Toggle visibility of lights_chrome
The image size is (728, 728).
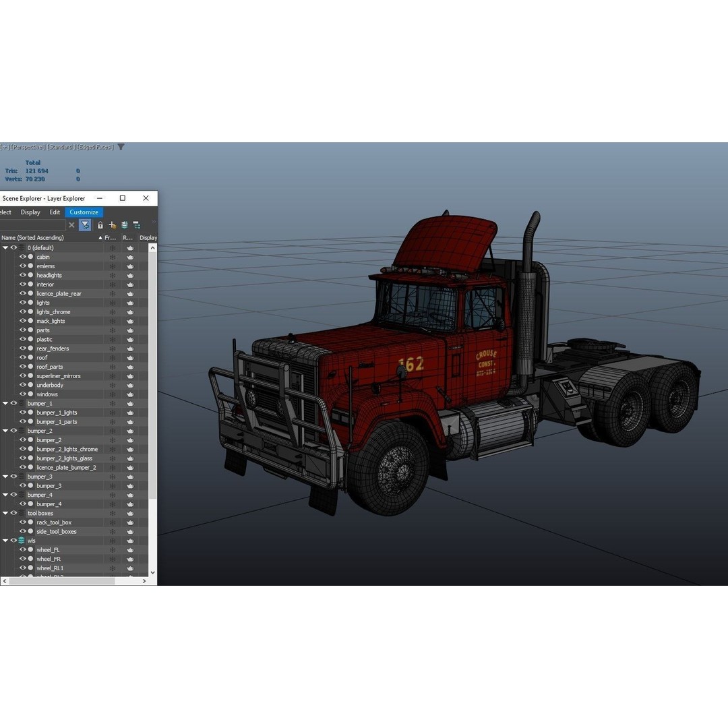pos(22,311)
